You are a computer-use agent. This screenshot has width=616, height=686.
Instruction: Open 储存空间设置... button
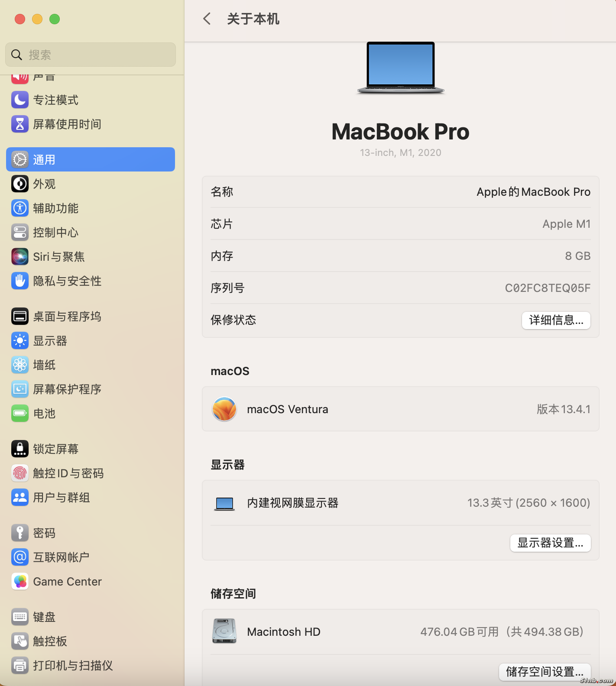pos(545,672)
